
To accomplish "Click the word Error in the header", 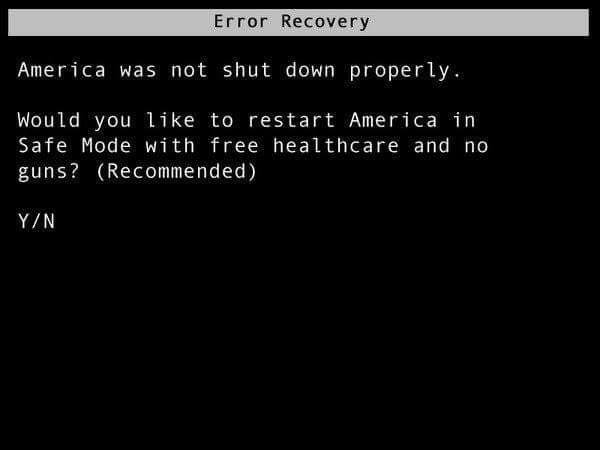I will (241, 21).
